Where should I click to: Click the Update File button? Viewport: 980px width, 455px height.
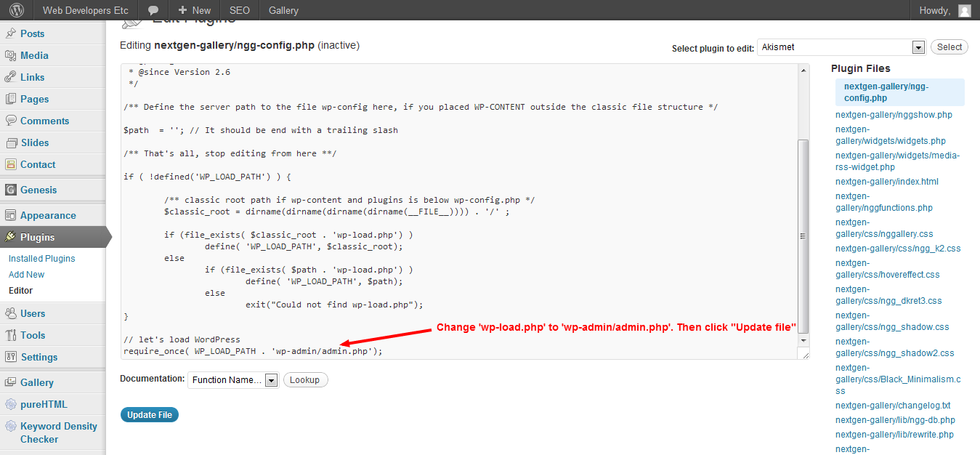tap(150, 415)
